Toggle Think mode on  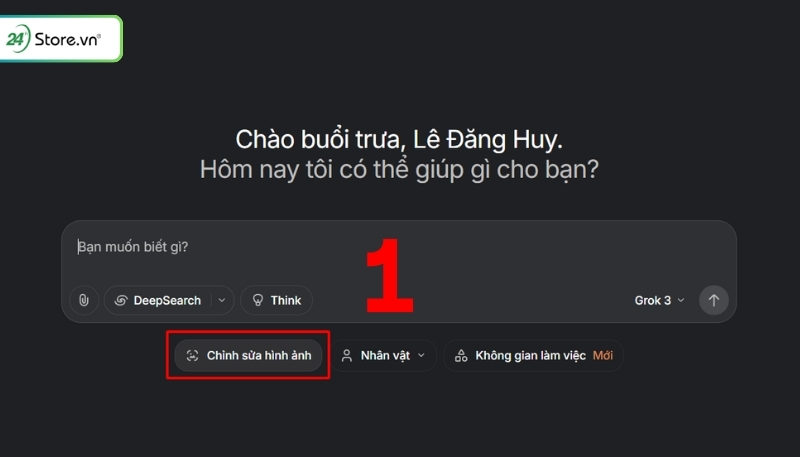click(277, 300)
